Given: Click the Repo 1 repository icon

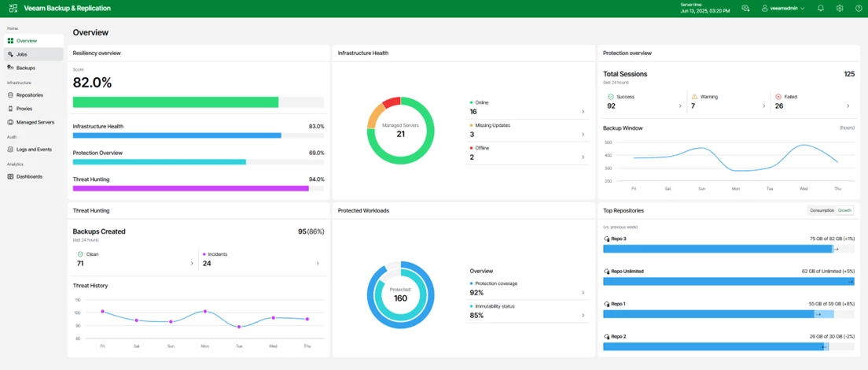Looking at the screenshot, I should 606,304.
